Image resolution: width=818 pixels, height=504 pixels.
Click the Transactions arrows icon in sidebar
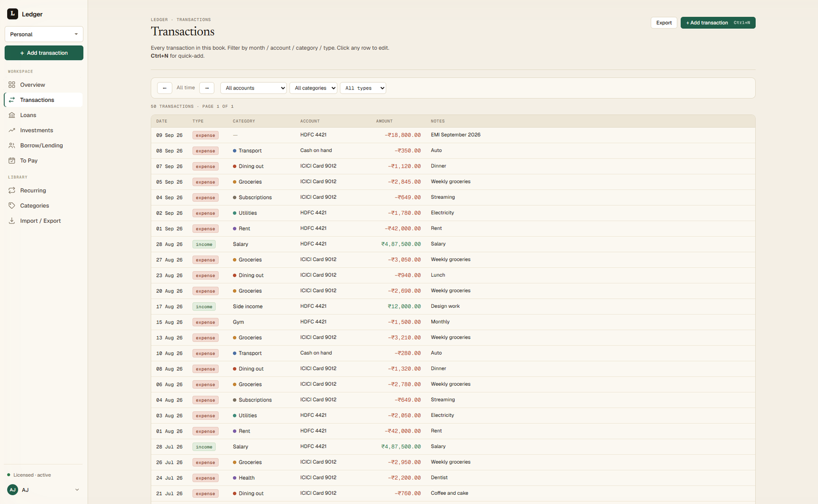pos(12,100)
